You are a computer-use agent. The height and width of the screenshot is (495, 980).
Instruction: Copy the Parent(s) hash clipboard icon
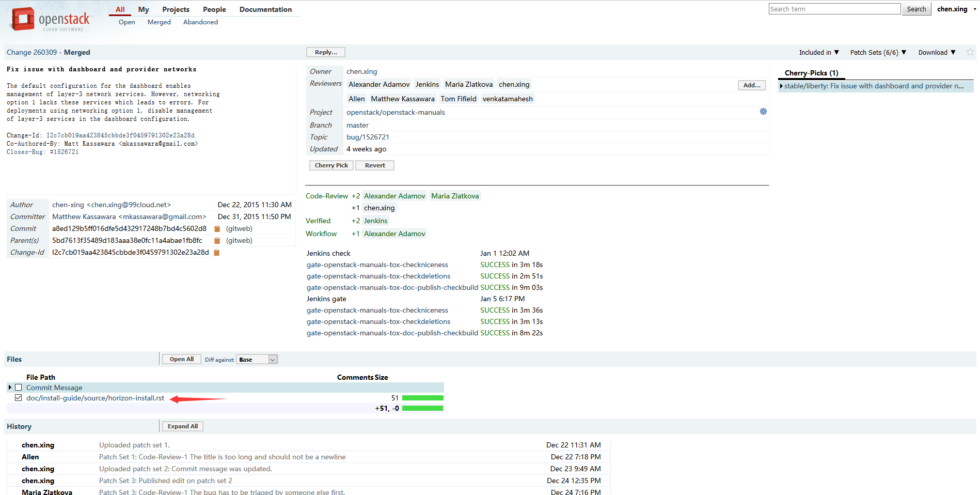[x=217, y=241]
